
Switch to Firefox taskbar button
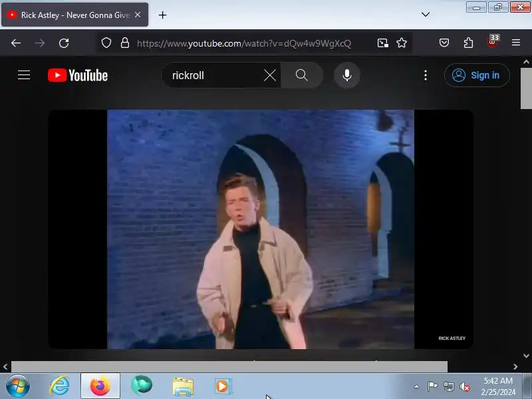[100, 386]
